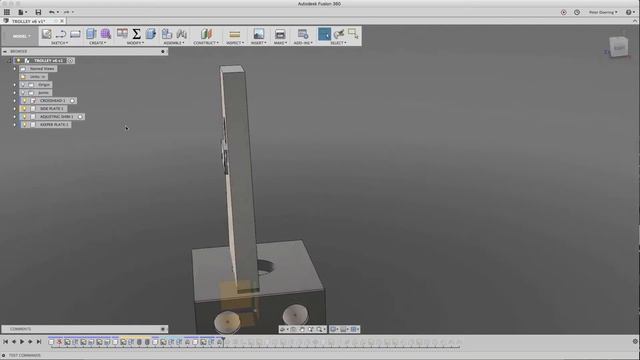Activate CROSSHEAD:1 component radio button
The width and height of the screenshot is (640, 360).
(72, 100)
